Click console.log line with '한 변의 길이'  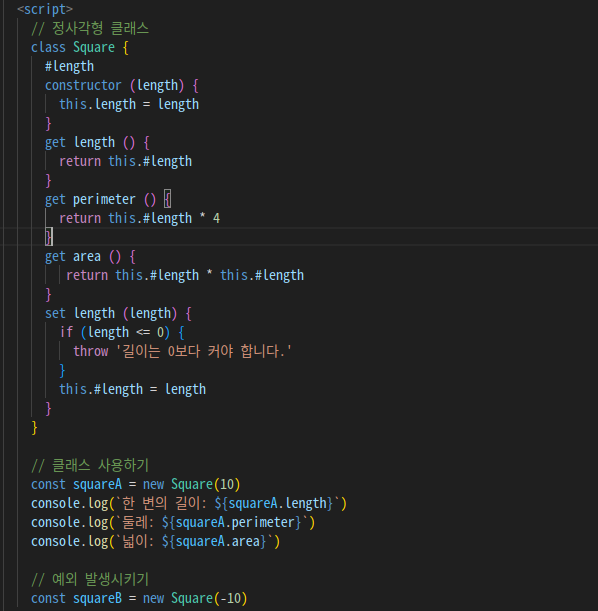tap(189, 503)
